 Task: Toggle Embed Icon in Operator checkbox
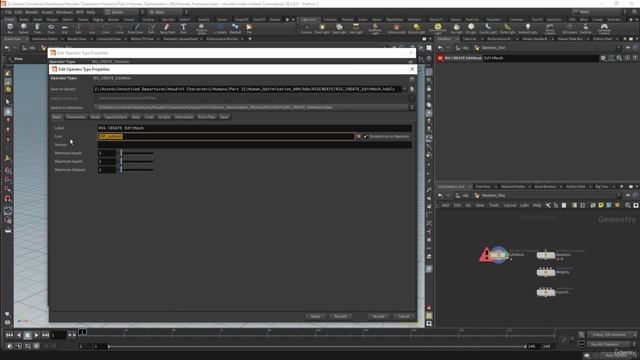(365, 137)
